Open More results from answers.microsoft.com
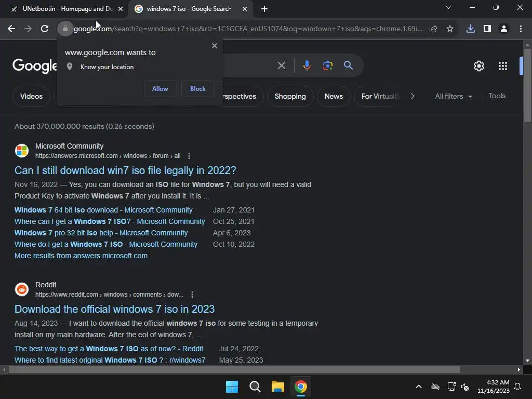This screenshot has height=399, width=532. coord(81,256)
